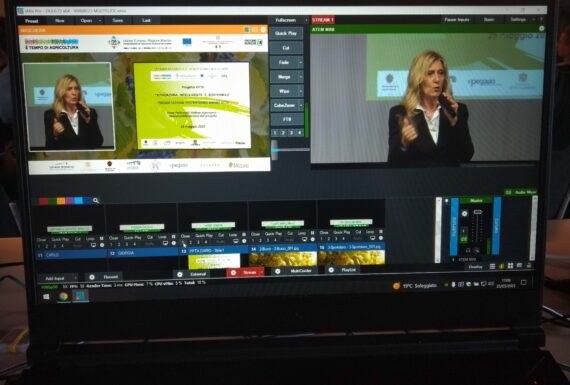Screen dimensions: 570x385
Task: Open master audio settings gear icon
Action: click(x=464, y=214)
